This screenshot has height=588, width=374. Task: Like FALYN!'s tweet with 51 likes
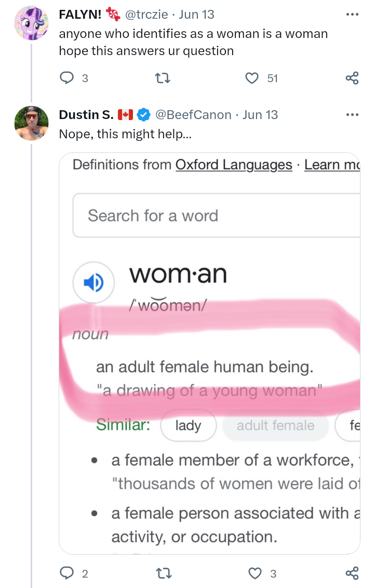click(x=252, y=78)
